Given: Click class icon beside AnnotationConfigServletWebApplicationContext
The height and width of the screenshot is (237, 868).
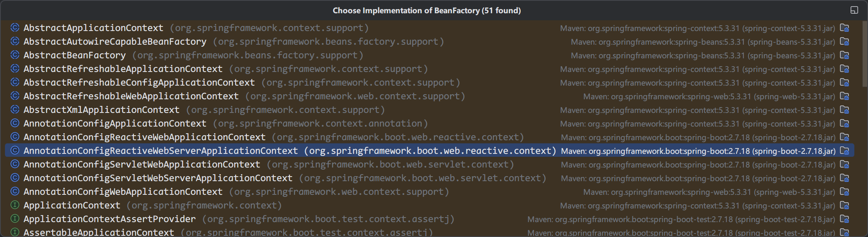Looking at the screenshot, I should (15, 164).
